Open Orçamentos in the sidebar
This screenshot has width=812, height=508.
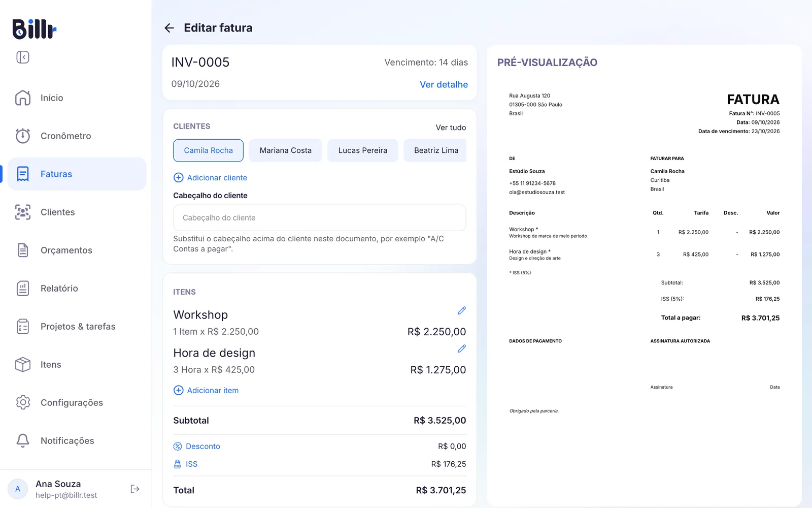pos(77,250)
